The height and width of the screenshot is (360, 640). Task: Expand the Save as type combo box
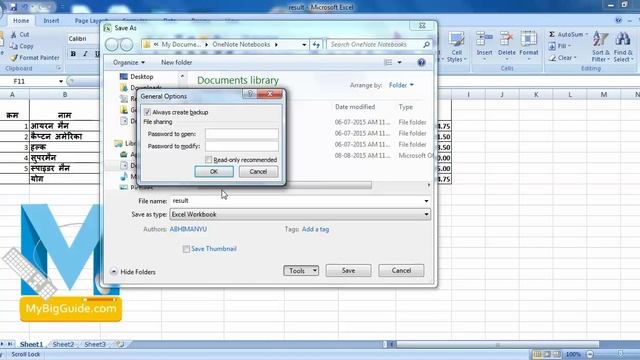300,214
